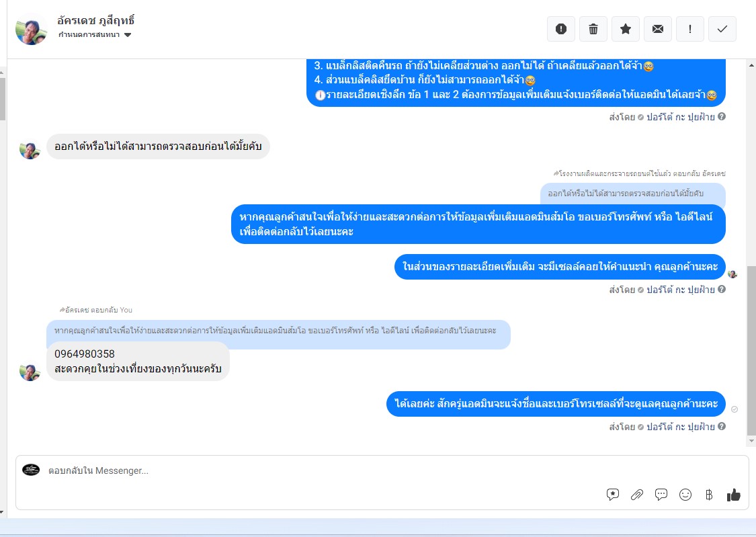Open อัครเดช ภูสีฤทธิ์ profile picture in header
This screenshot has width=756, height=537.
(32, 30)
